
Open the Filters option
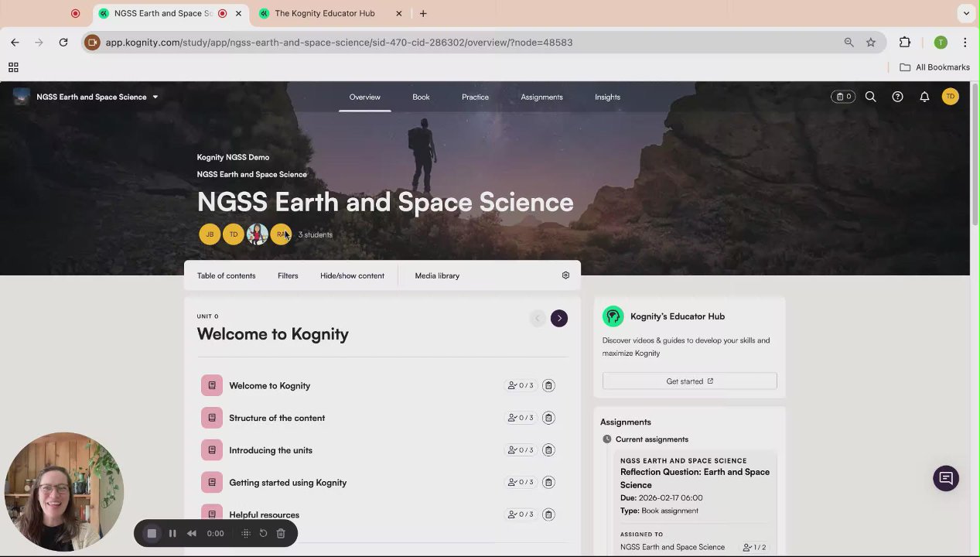pyautogui.click(x=288, y=275)
